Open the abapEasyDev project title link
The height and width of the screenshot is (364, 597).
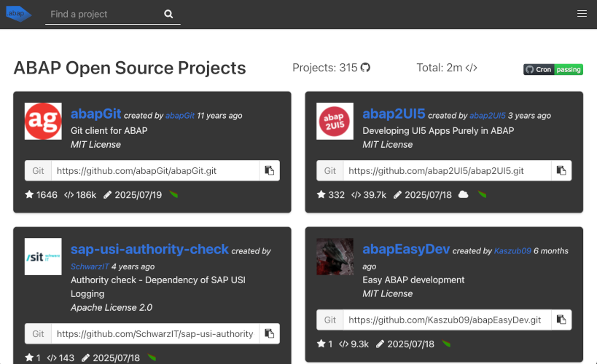(406, 249)
